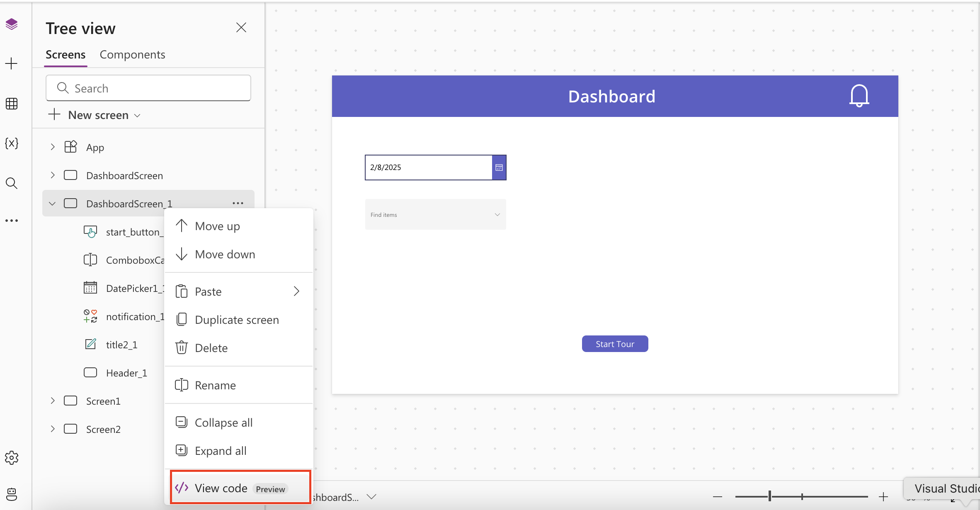Expand the Screen1 node
The height and width of the screenshot is (510, 980).
pyautogui.click(x=52, y=401)
